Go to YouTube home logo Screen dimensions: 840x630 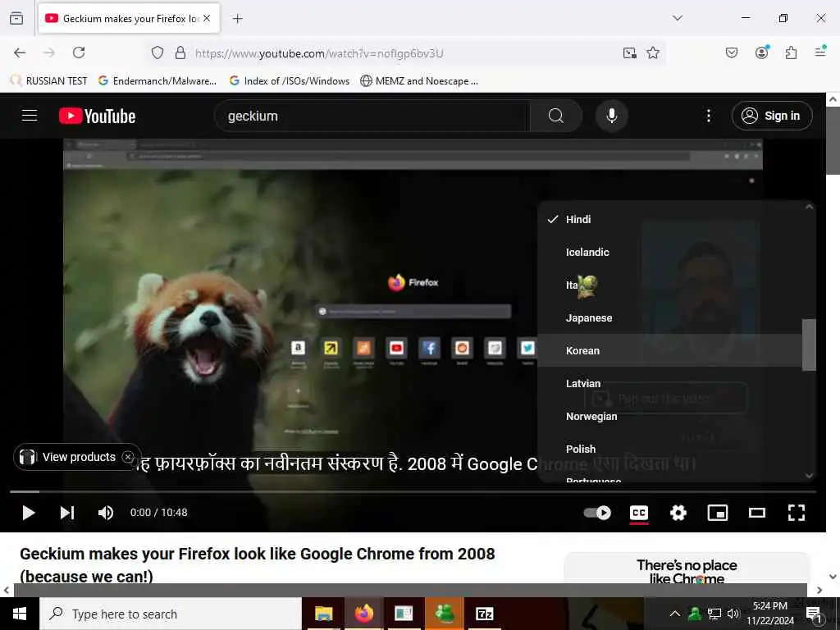[97, 116]
